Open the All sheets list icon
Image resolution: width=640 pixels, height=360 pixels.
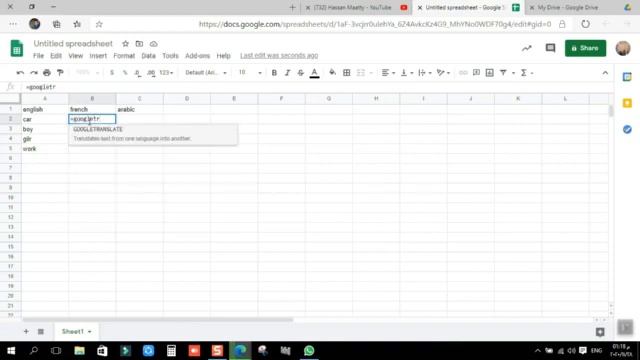(41, 331)
